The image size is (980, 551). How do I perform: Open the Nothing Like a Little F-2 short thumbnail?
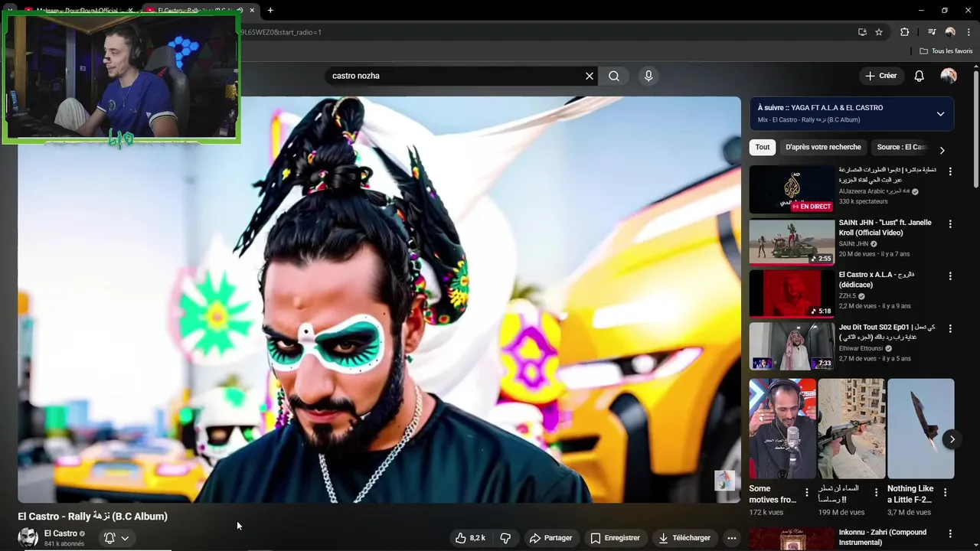921,429
